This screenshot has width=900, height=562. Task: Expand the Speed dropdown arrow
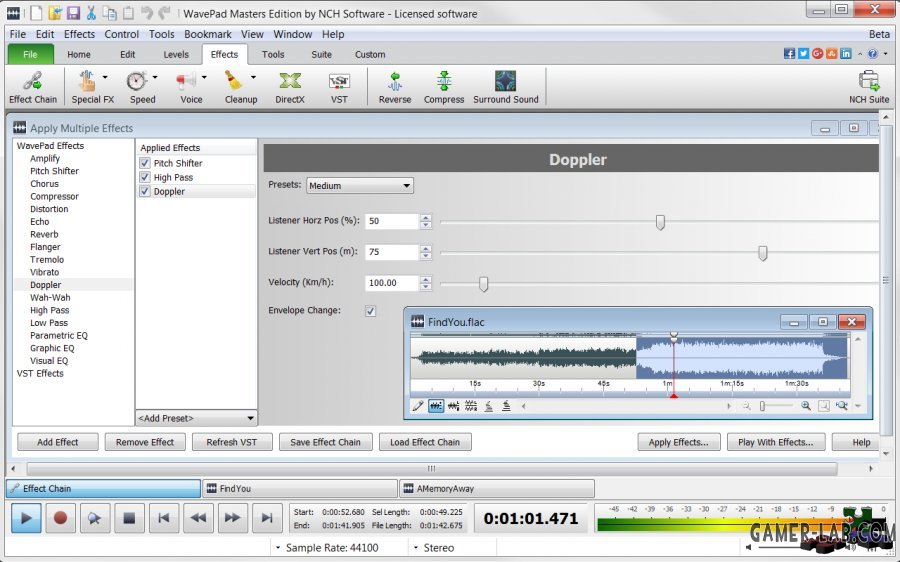(155, 76)
